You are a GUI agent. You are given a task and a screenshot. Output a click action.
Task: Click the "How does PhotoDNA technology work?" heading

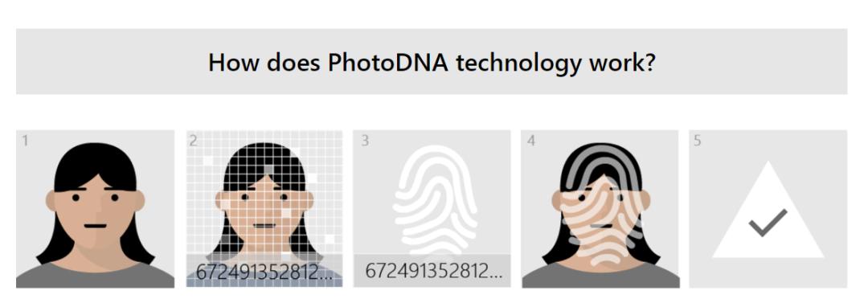click(x=432, y=62)
